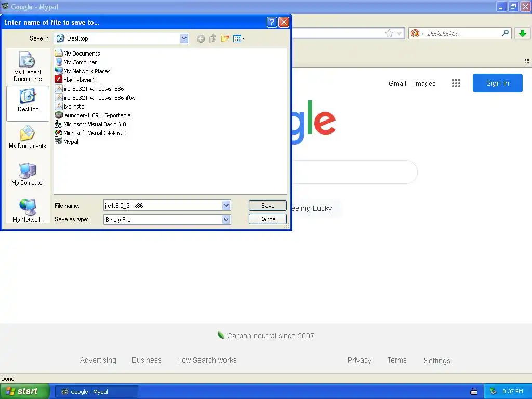The height and width of the screenshot is (399, 532).
Task: Open the Start menu
Action: click(25, 392)
